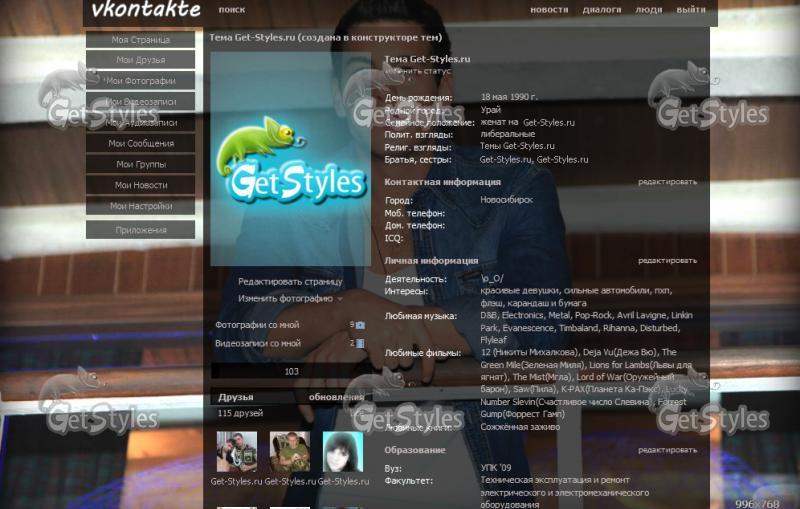Open Мои Сообщения

140,144
